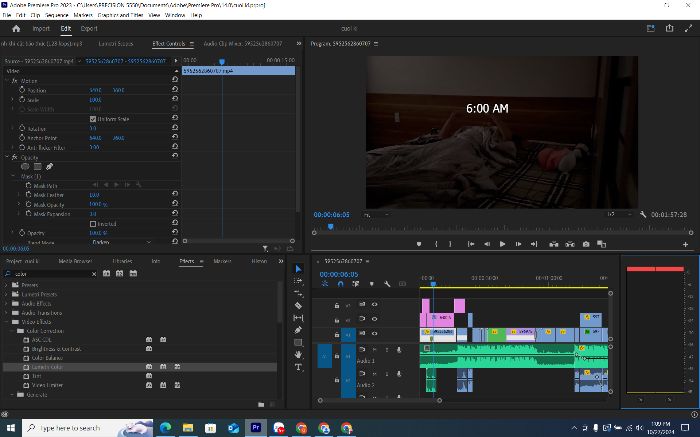
Task: Add marker in Program monitor
Action: 419,244
